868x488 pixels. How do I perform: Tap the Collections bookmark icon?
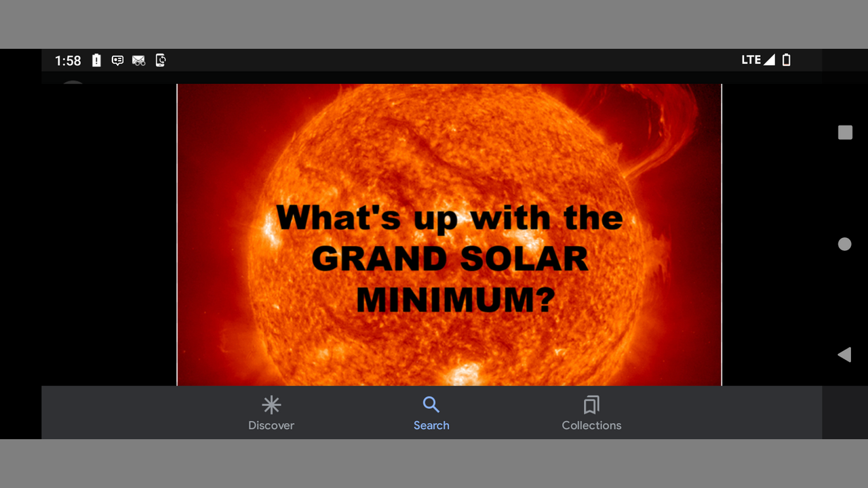[591, 405]
